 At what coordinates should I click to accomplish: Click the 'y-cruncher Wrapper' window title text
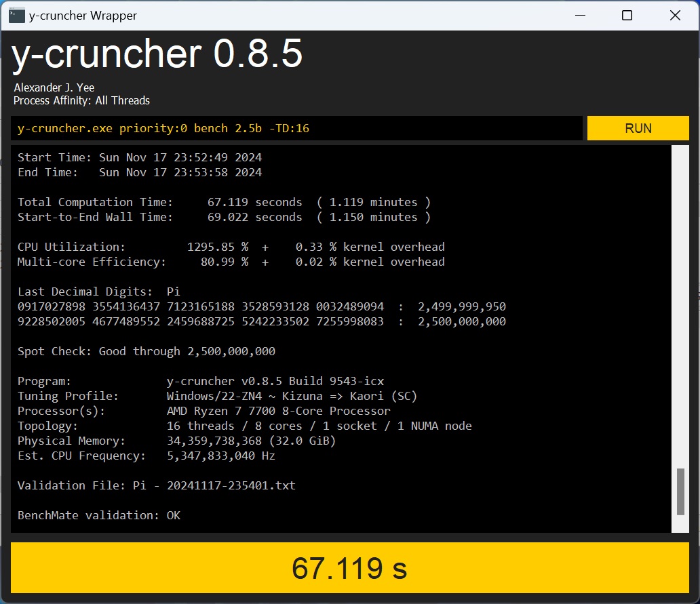click(83, 16)
